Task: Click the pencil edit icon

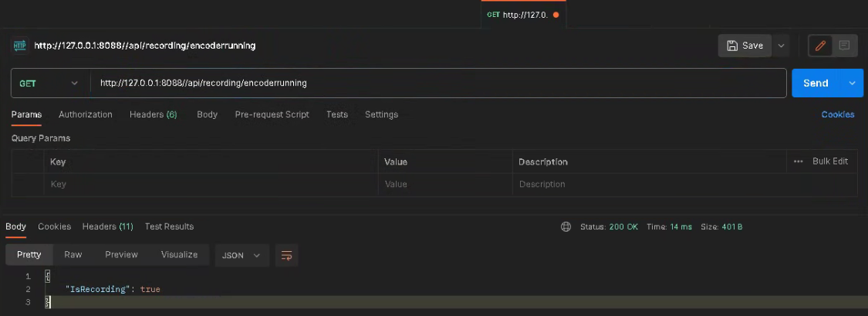Action: [821, 46]
